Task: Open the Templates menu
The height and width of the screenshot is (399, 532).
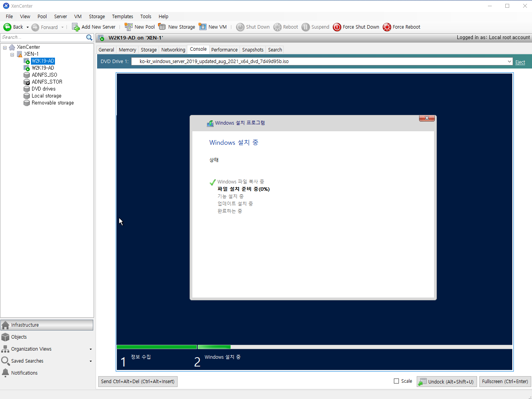Action: click(123, 17)
